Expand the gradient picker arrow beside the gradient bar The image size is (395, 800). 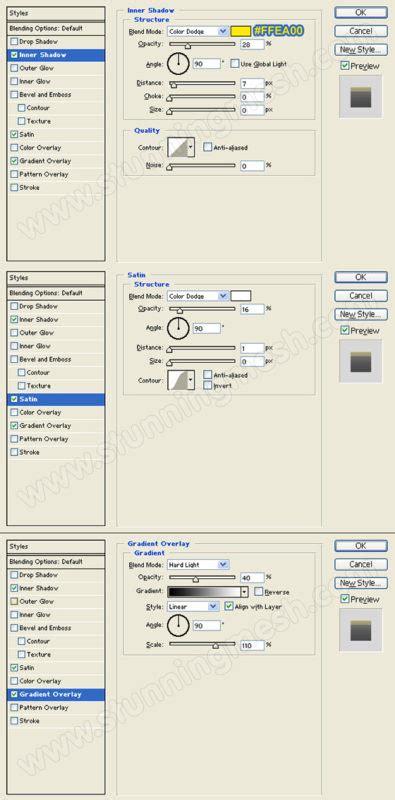[244, 592]
